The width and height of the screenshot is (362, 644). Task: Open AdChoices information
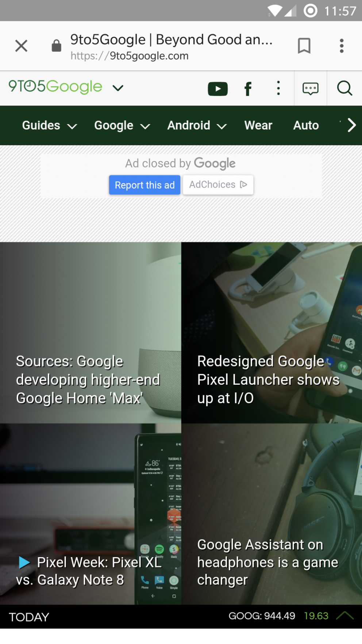click(x=218, y=185)
